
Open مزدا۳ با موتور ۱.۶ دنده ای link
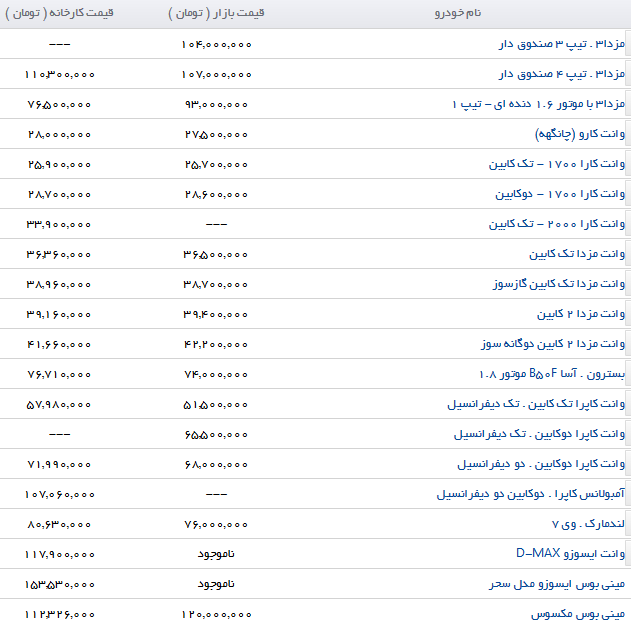pos(538,104)
